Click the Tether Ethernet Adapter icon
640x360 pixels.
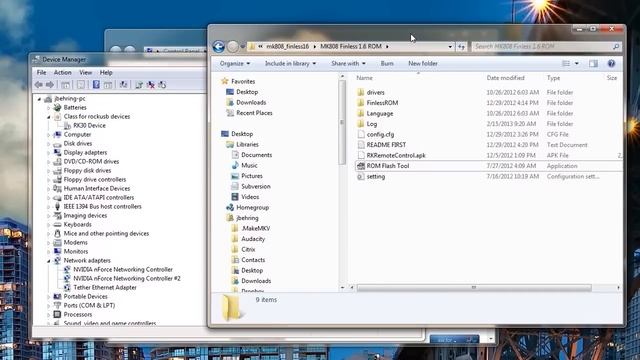(x=67, y=288)
